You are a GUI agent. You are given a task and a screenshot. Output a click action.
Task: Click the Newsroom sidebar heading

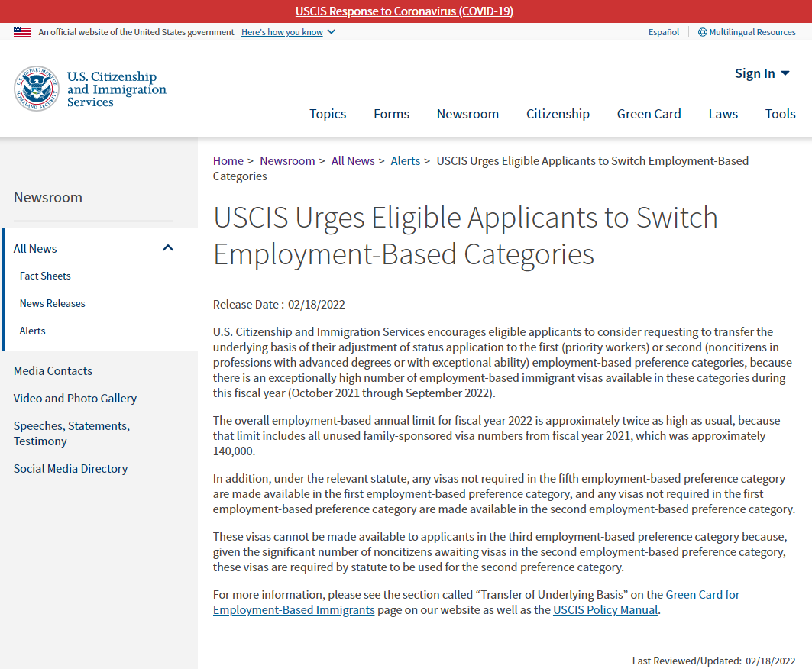(x=48, y=197)
